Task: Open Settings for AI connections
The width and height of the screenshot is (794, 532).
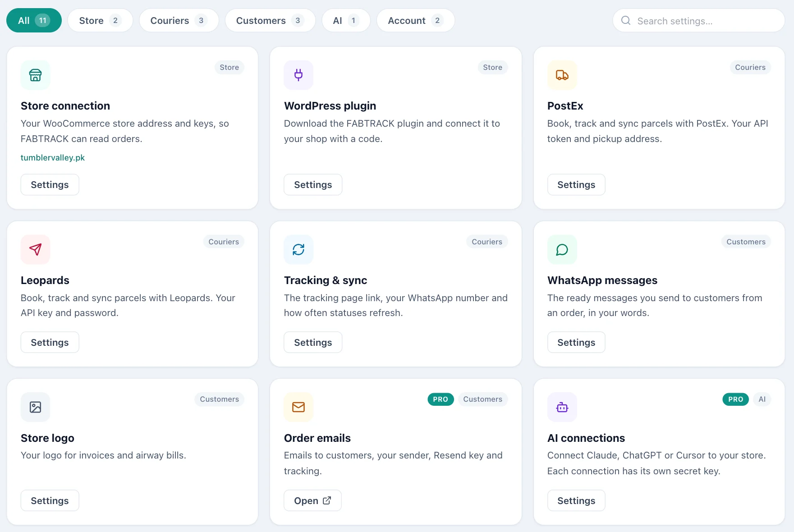Action: (576, 501)
